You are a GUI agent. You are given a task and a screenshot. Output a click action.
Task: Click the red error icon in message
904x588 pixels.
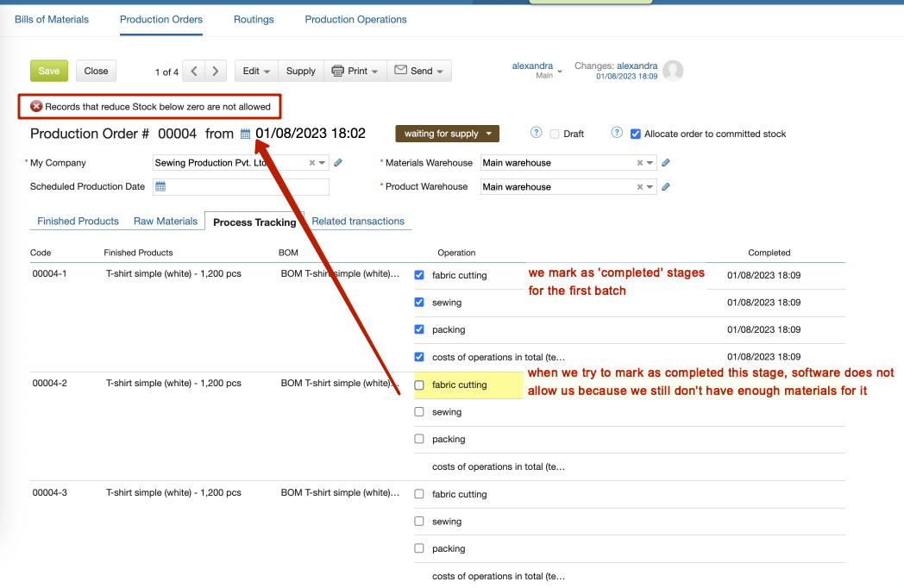click(x=36, y=106)
